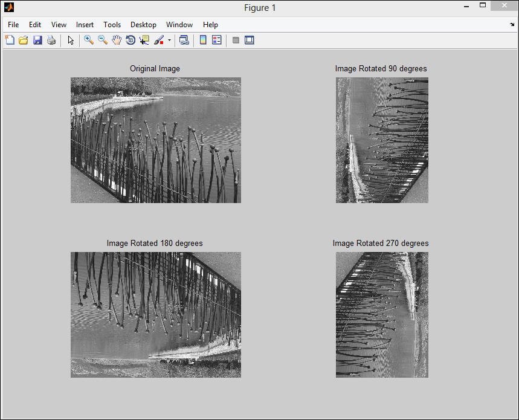The height and width of the screenshot is (420, 519).
Task: Select the 'Image Rotated 270 degrees' title
Action: [x=381, y=244]
